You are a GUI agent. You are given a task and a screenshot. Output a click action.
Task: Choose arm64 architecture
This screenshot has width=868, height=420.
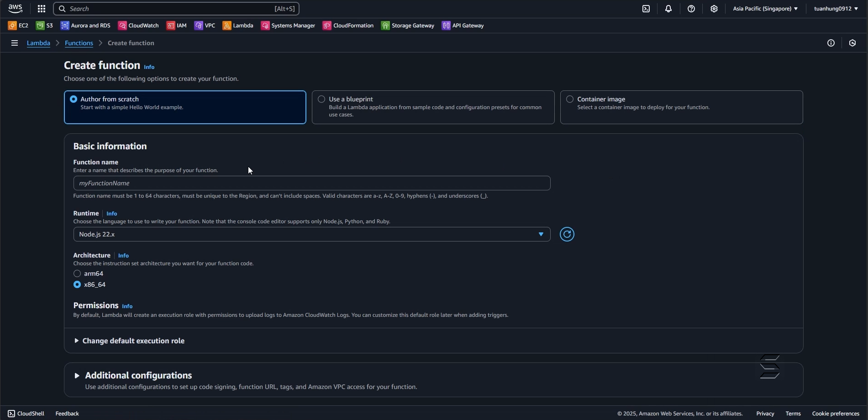click(77, 273)
